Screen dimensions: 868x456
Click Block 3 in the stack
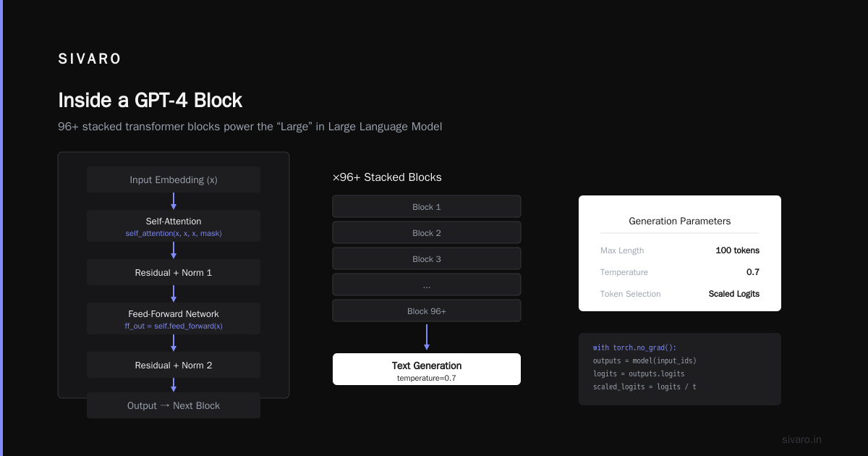coord(427,259)
